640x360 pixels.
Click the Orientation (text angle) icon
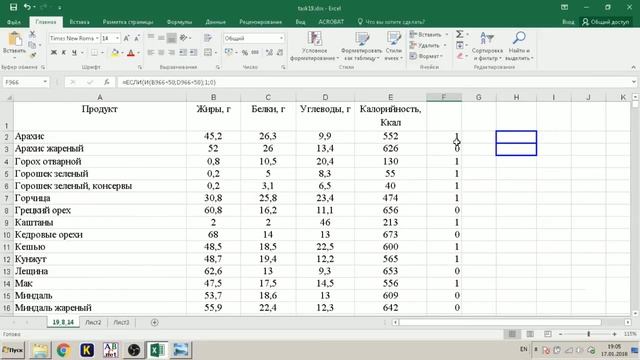click(x=184, y=38)
